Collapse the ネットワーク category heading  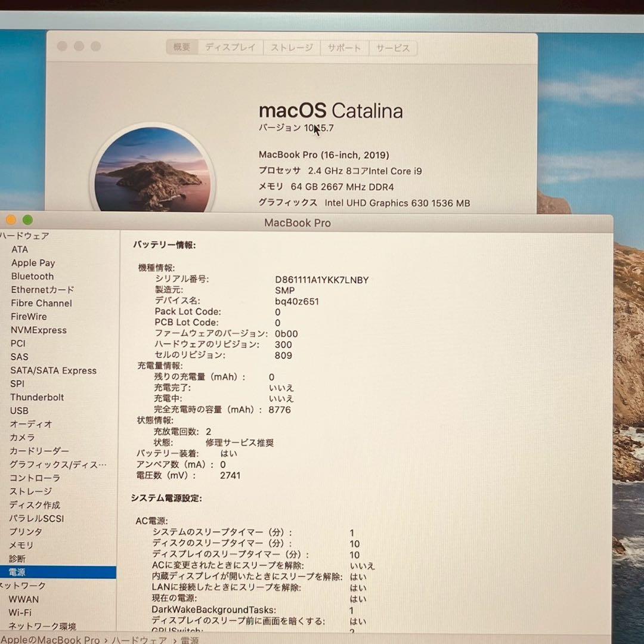tap(24, 586)
